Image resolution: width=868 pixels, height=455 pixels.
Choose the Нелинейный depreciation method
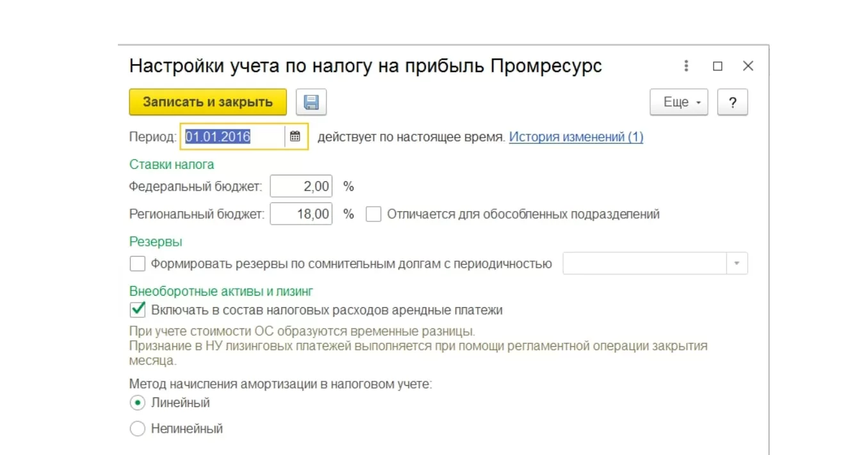[138, 429]
